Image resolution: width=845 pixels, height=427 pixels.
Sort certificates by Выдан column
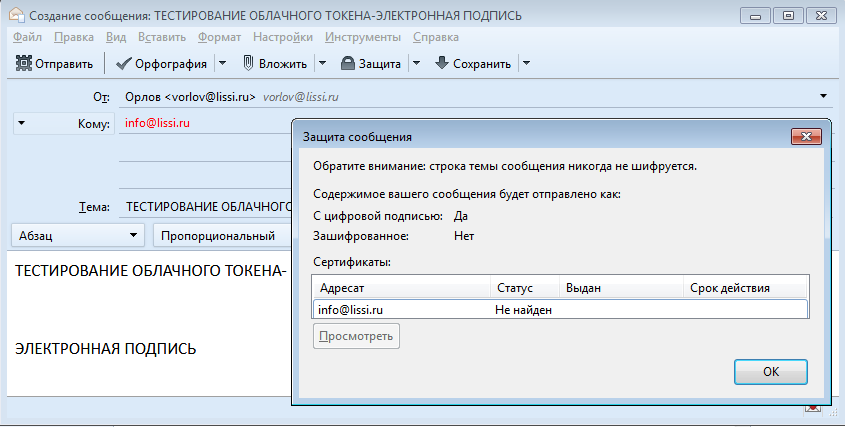[x=621, y=287]
